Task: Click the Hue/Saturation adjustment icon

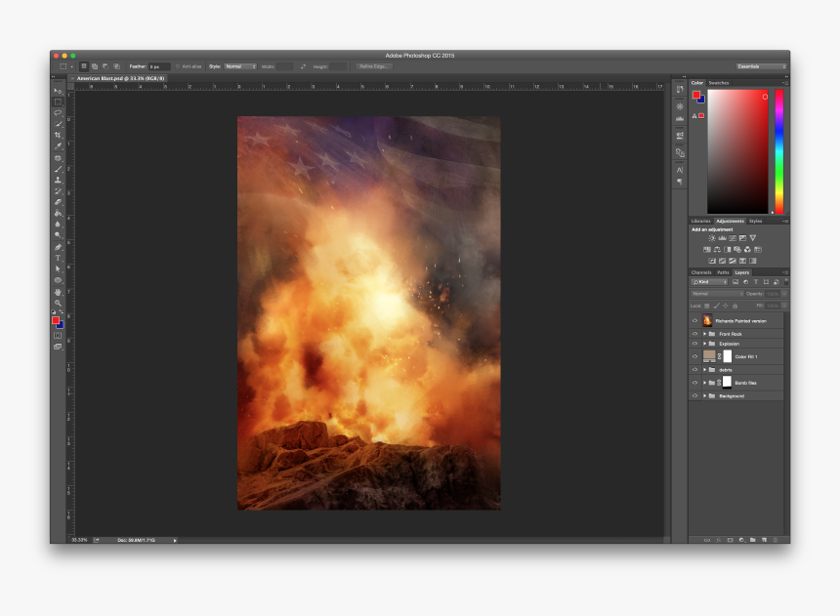Action: (x=705, y=249)
